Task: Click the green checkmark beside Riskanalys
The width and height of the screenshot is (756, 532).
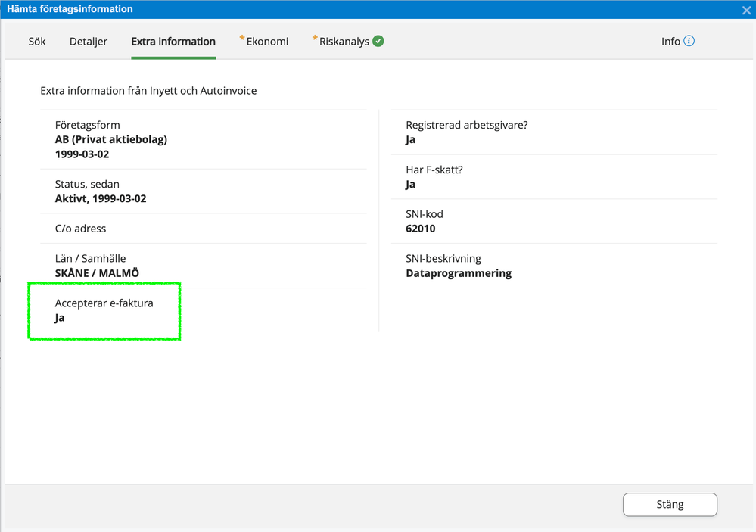Action: (378, 42)
